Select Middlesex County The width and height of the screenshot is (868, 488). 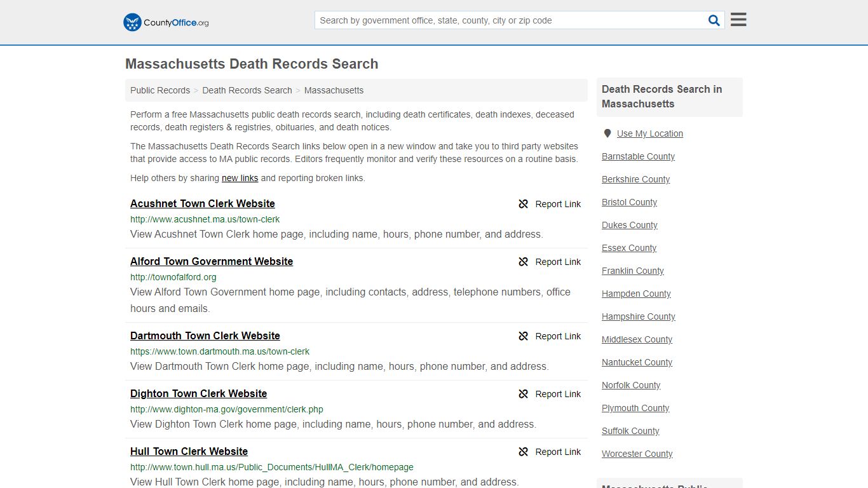[637, 339]
